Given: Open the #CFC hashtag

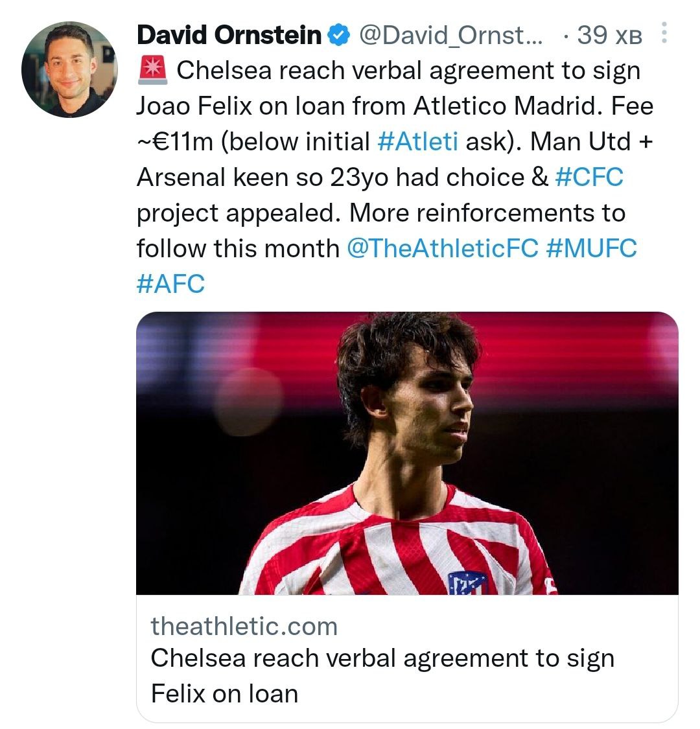Looking at the screenshot, I should pyautogui.click(x=589, y=177).
